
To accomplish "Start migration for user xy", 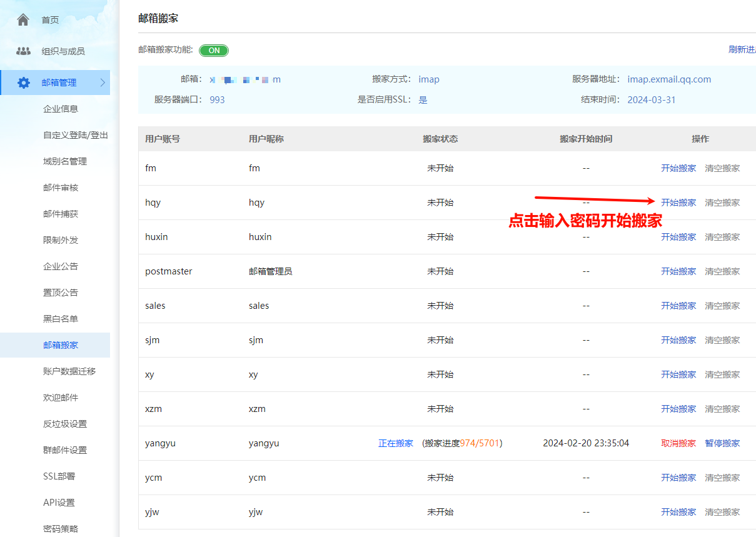I will point(678,374).
